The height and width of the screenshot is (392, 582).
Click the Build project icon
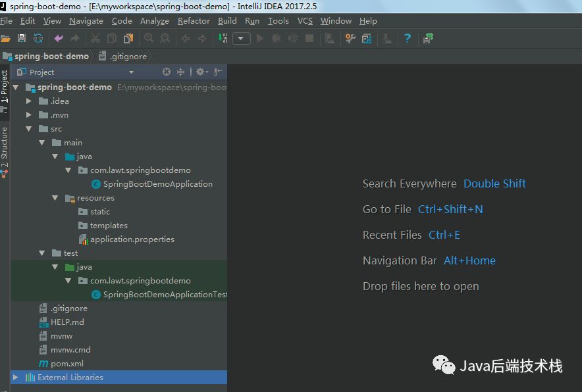pyautogui.click(x=223, y=38)
